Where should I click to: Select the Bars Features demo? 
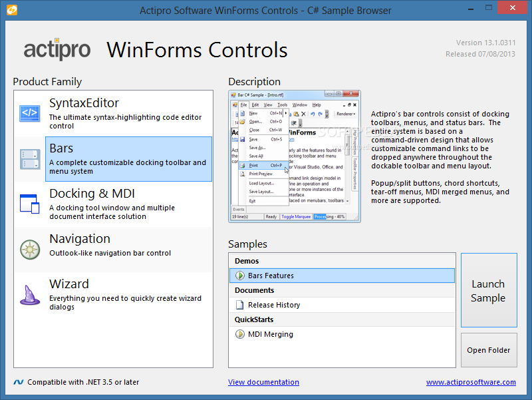pos(342,276)
